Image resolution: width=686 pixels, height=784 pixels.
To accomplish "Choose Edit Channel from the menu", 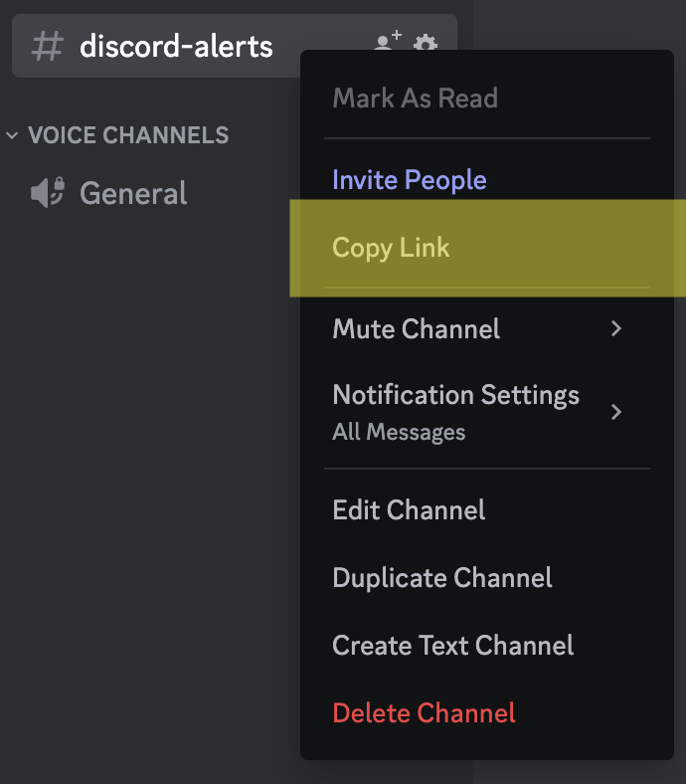I will click(x=409, y=510).
